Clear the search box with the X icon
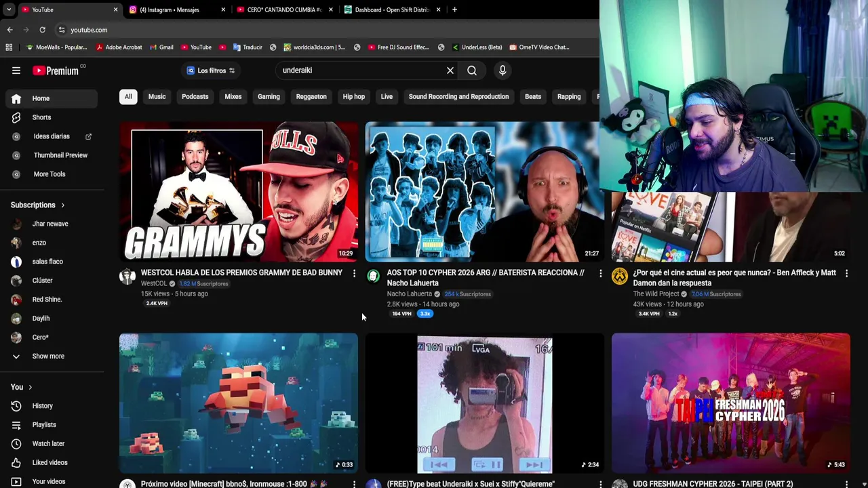The height and width of the screenshot is (488, 868). 450,70
